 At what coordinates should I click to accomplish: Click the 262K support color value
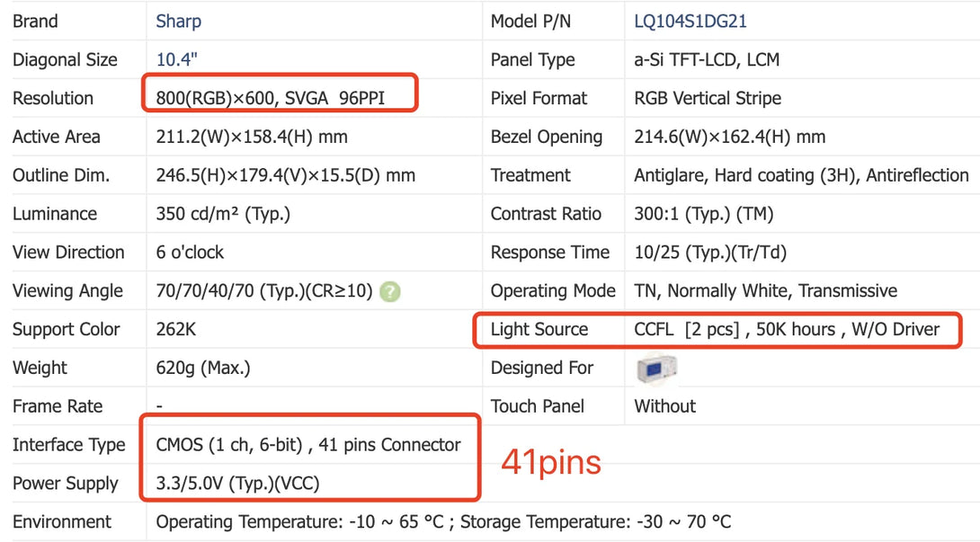click(176, 330)
